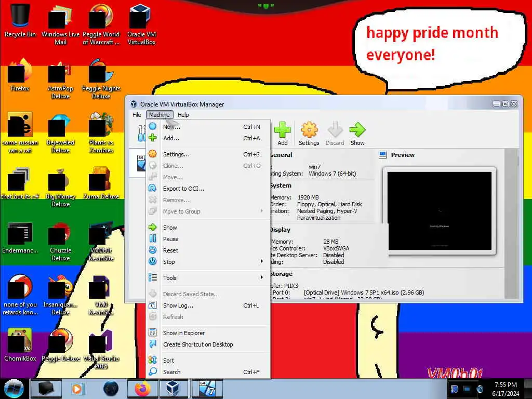Click the media player taskbar icon
Viewport: 532px width, 399px height.
click(x=77, y=389)
